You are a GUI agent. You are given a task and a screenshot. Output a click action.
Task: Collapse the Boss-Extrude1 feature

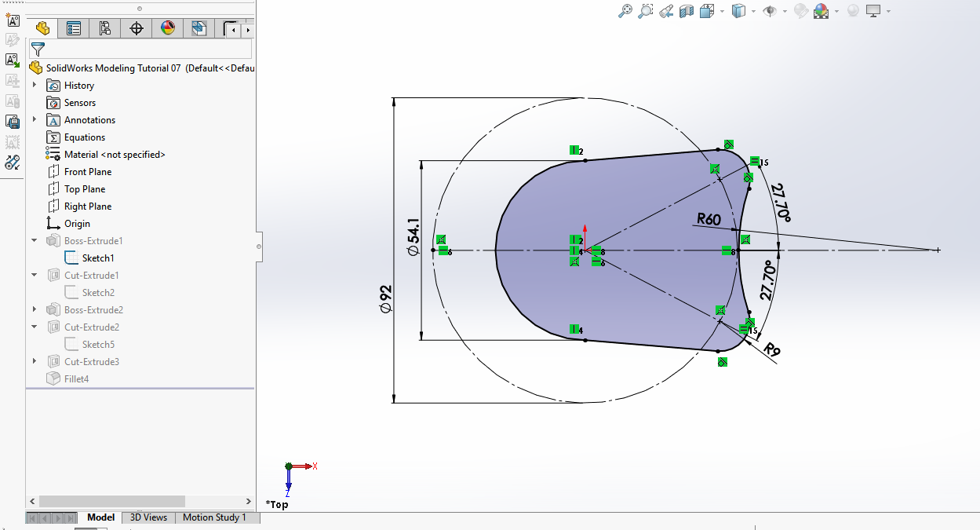35,240
